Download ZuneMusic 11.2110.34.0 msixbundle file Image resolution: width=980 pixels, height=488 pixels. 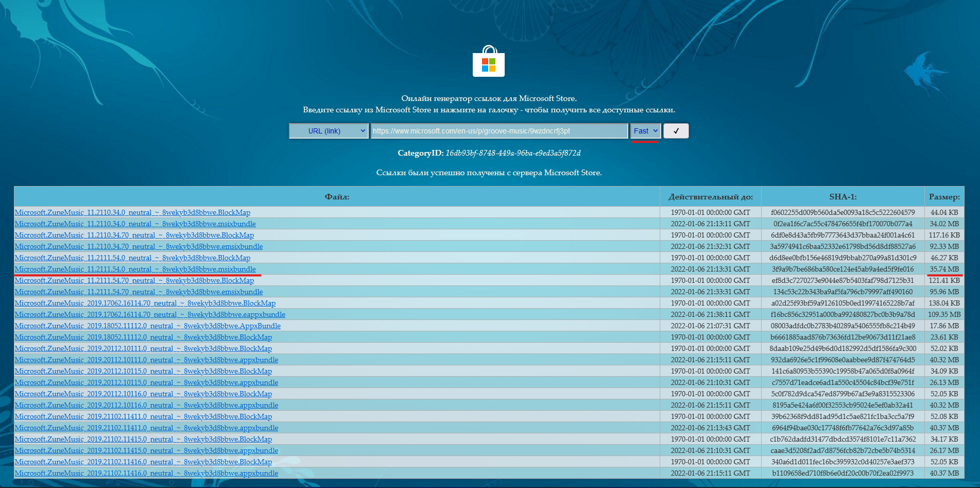pyautogui.click(x=135, y=224)
